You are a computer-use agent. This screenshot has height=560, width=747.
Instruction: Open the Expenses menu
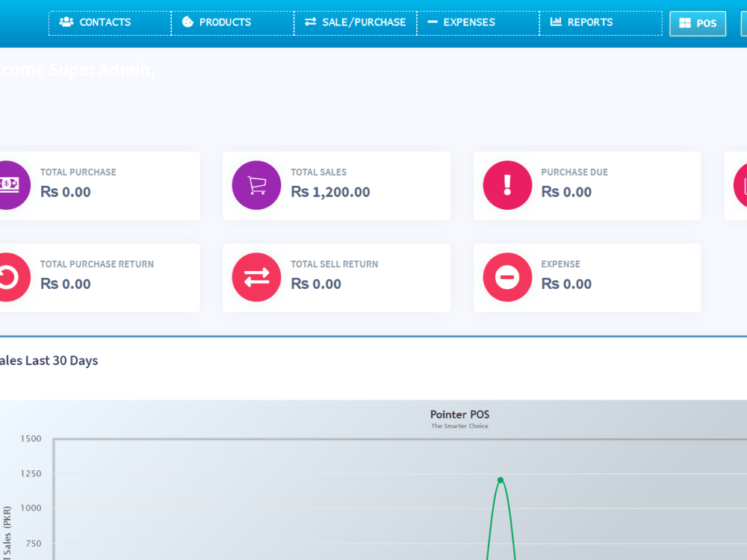(478, 23)
